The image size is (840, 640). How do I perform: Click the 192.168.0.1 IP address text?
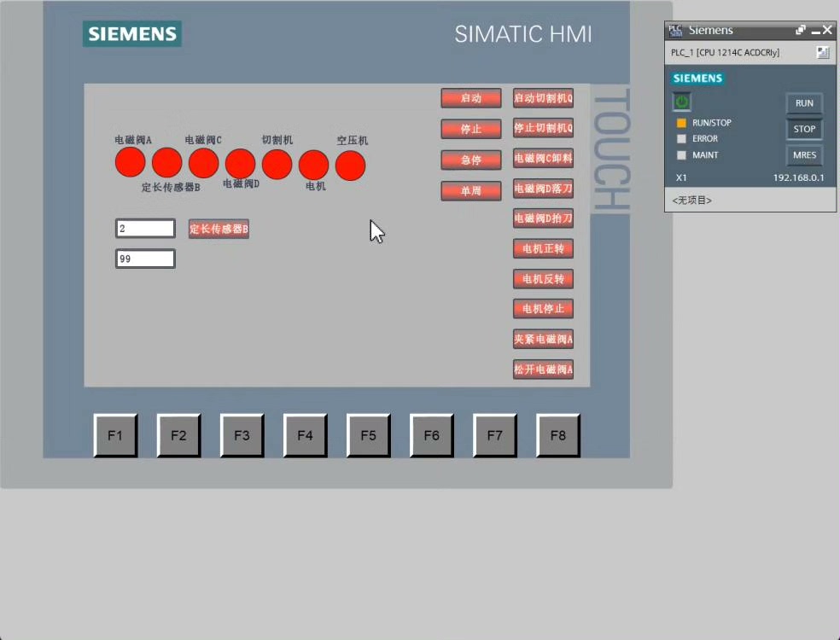[798, 177]
